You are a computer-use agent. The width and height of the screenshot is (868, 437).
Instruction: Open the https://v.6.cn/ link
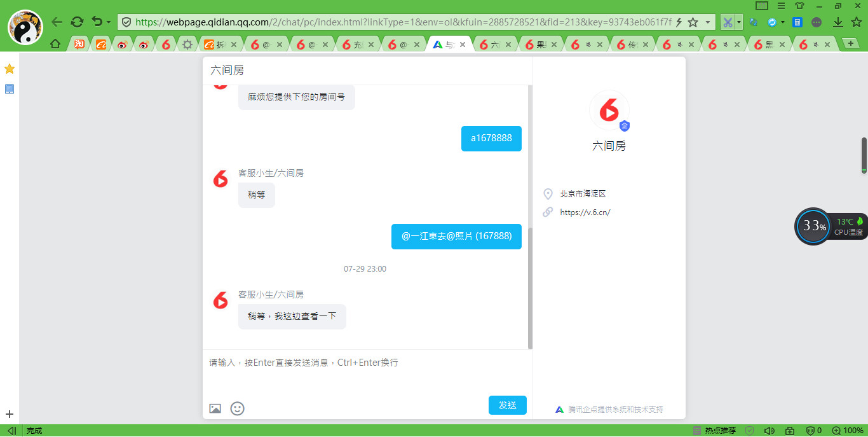[585, 212]
